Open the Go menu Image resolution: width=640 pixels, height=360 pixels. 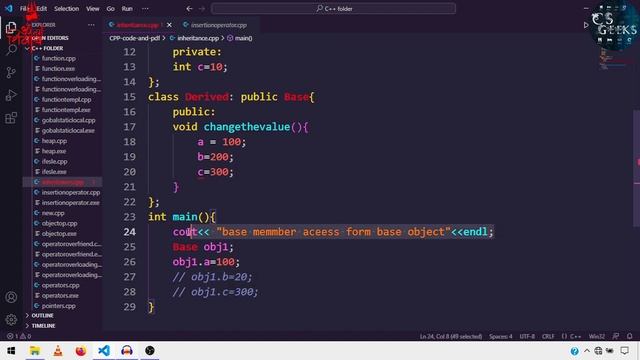(111, 9)
